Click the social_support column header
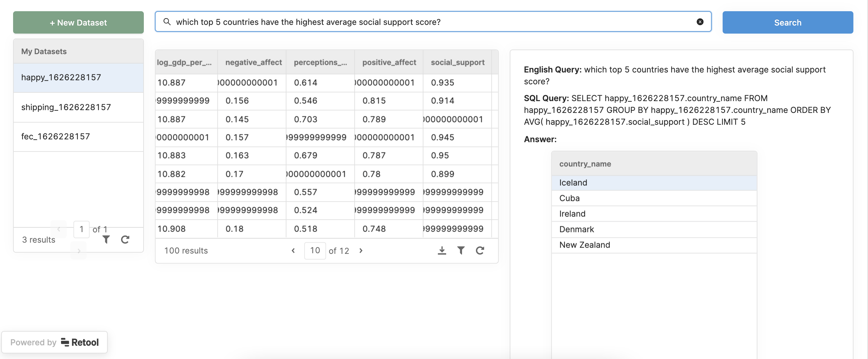Viewport: 868px width, 359px height. [x=457, y=62]
